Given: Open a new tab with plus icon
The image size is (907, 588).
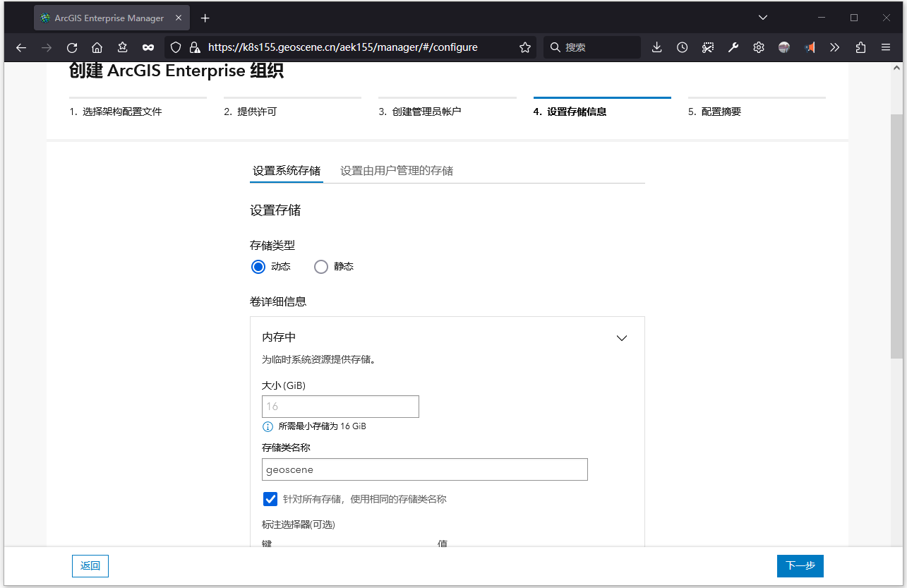Looking at the screenshot, I should tap(205, 18).
